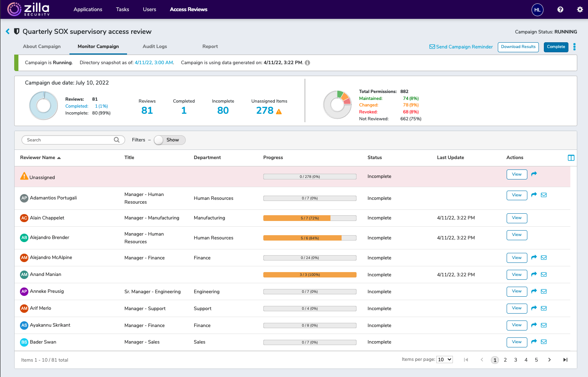This screenshot has width=588, height=377.
Task: Click inside the Search field
Action: pos(69,140)
